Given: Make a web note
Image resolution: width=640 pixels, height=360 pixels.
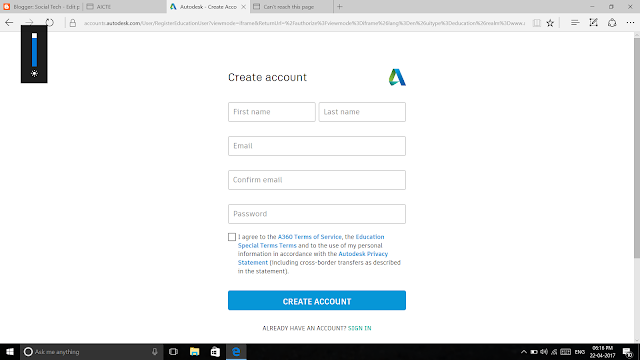Looking at the screenshot, I should tap(593, 23).
